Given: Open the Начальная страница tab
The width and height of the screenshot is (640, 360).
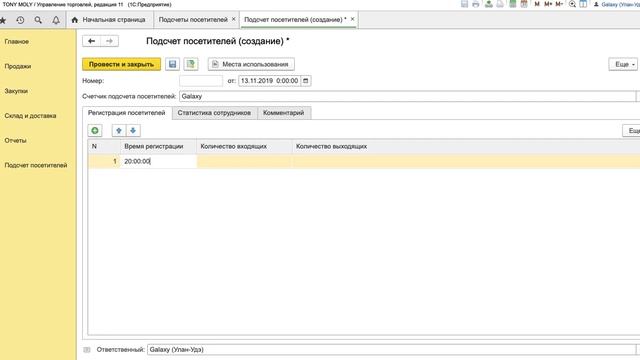Looking at the screenshot, I should (114, 20).
